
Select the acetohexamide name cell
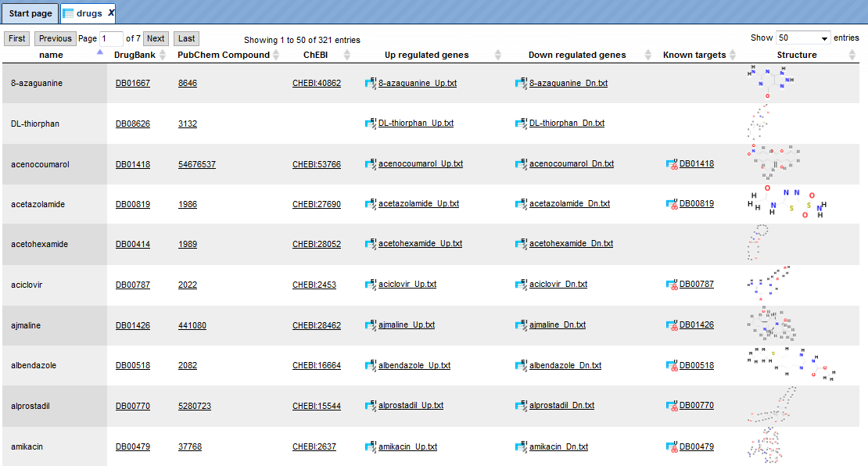55,244
